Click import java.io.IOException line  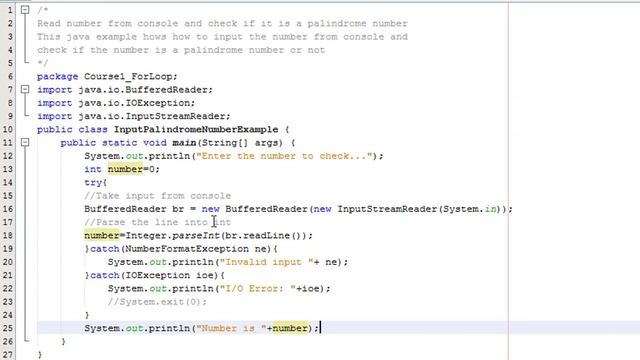[x=116, y=103]
